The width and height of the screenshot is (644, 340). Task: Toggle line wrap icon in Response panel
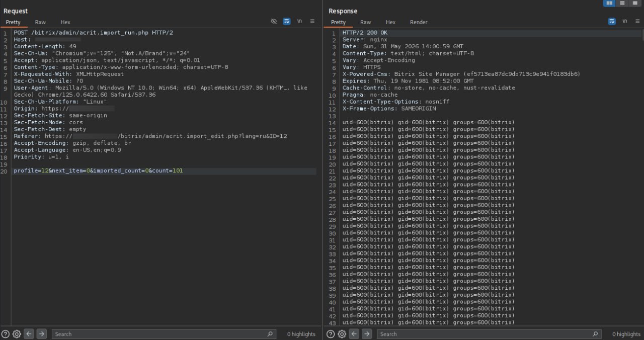click(612, 22)
